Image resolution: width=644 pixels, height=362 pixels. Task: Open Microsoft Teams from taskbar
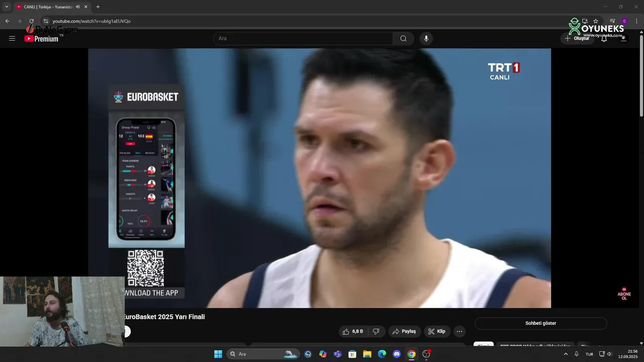338,354
